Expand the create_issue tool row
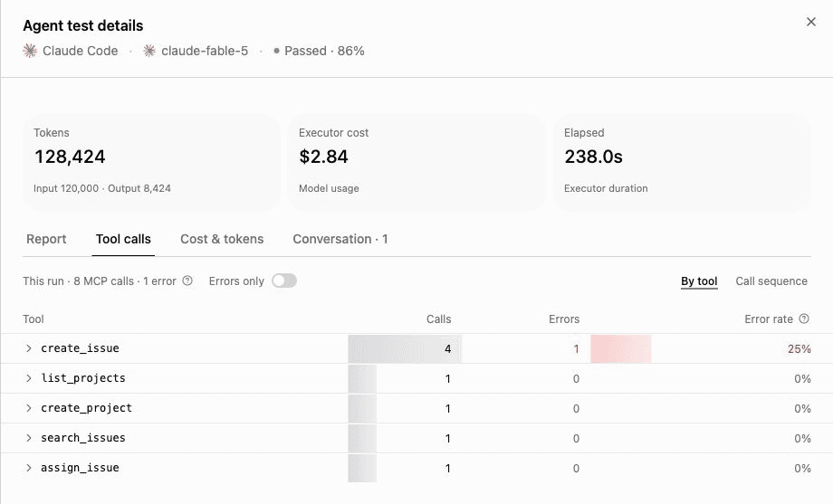The image size is (833, 504). click(x=29, y=348)
